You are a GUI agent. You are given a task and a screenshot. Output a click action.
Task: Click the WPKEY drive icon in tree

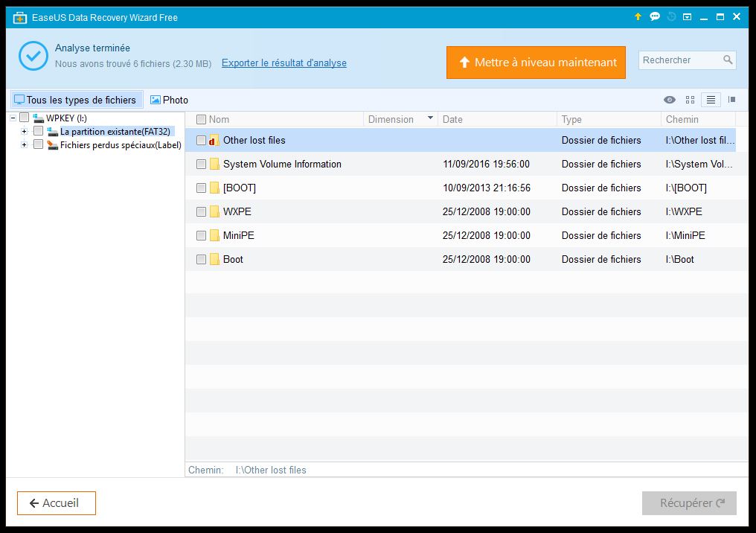tap(38, 118)
